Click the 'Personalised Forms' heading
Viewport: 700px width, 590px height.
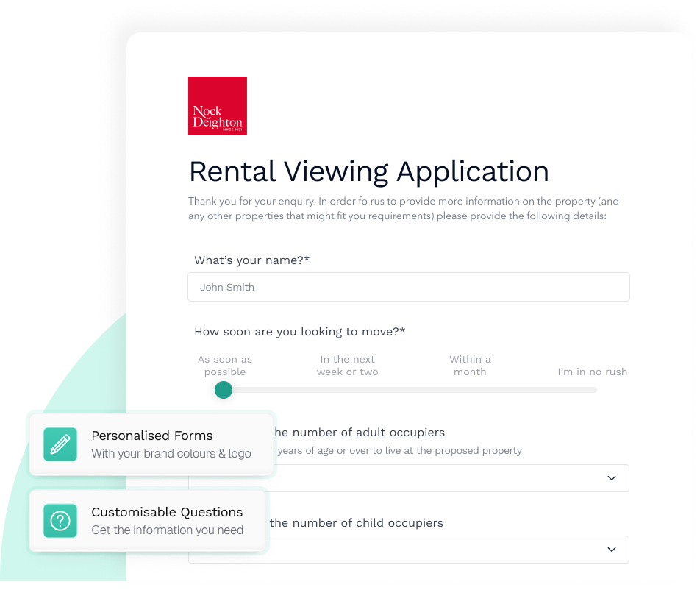(151, 436)
